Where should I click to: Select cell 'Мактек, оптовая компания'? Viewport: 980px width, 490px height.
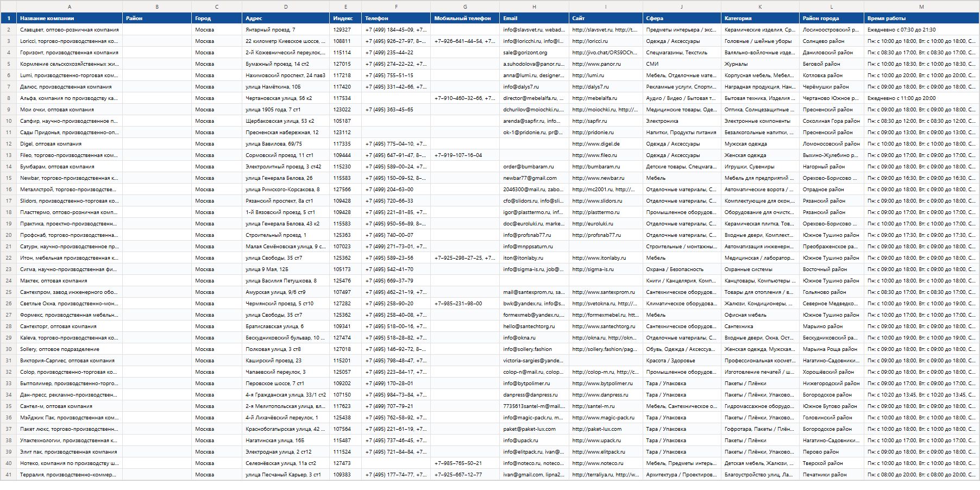(x=70, y=281)
